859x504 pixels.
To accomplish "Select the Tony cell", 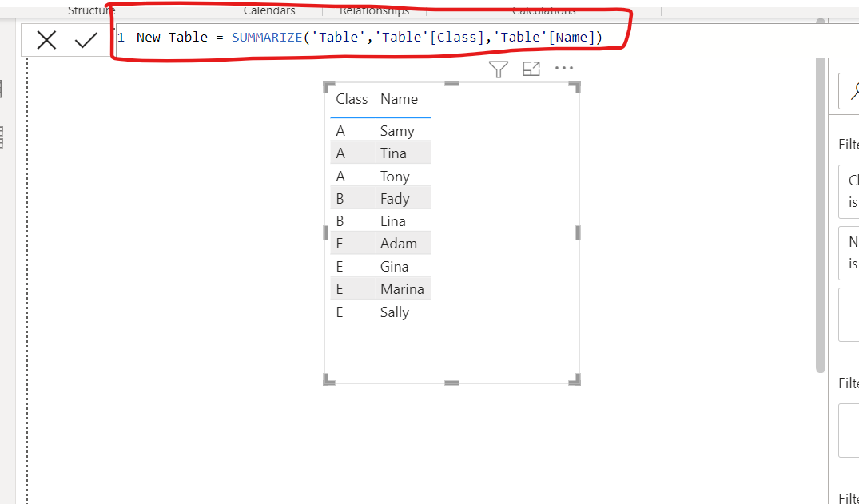I will click(x=395, y=177).
